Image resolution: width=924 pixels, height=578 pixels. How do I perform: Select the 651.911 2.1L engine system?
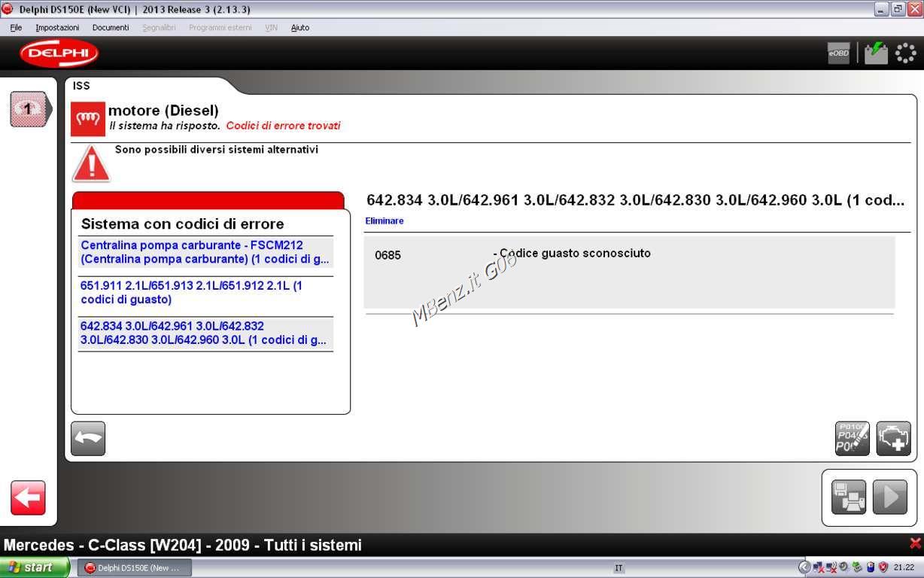pyautogui.click(x=191, y=293)
